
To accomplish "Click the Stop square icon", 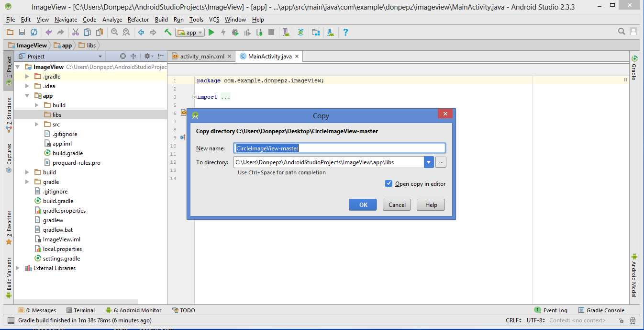I will click(271, 32).
